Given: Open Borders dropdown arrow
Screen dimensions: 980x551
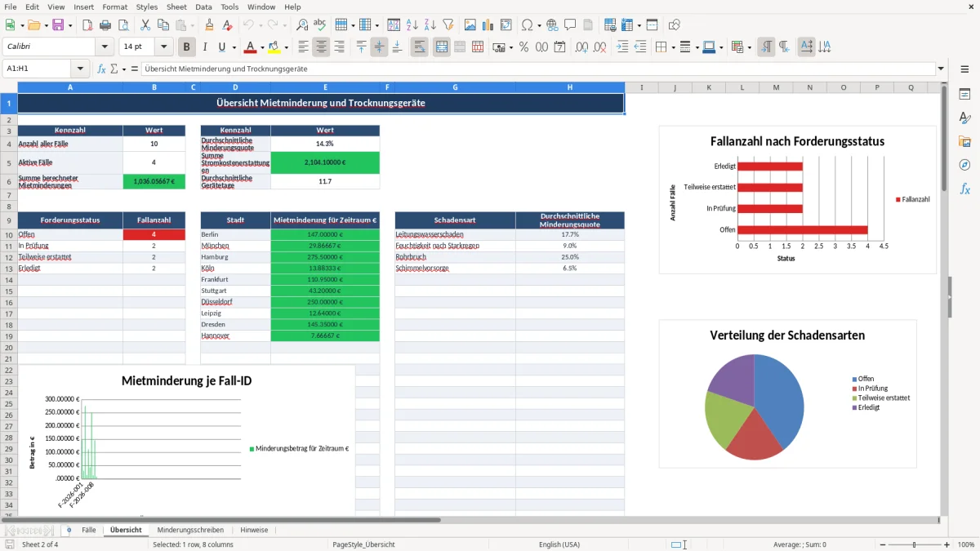Looking at the screenshot, I should pyautogui.click(x=672, y=47).
